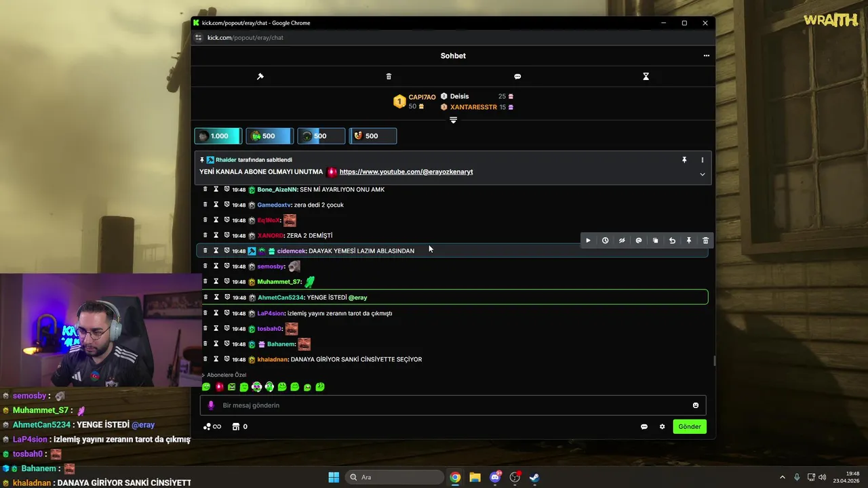Click the purple microphone icon in message box
Screen dimensions: 868x488
[211, 405]
